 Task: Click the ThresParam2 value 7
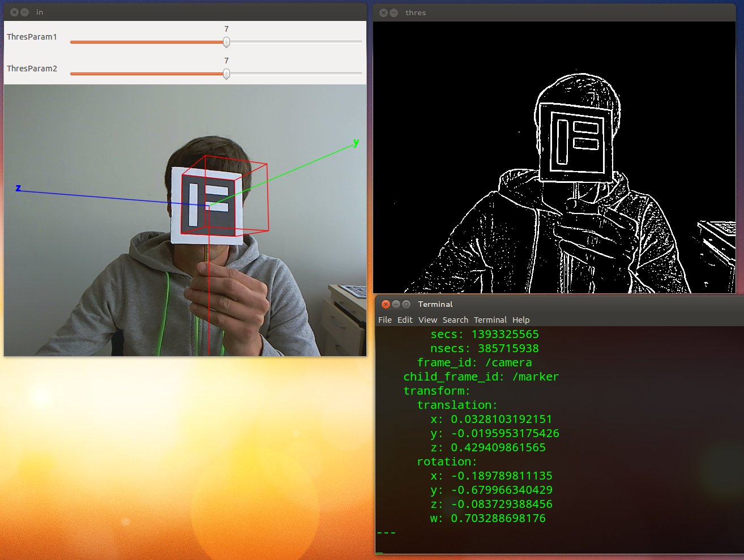pyautogui.click(x=226, y=61)
